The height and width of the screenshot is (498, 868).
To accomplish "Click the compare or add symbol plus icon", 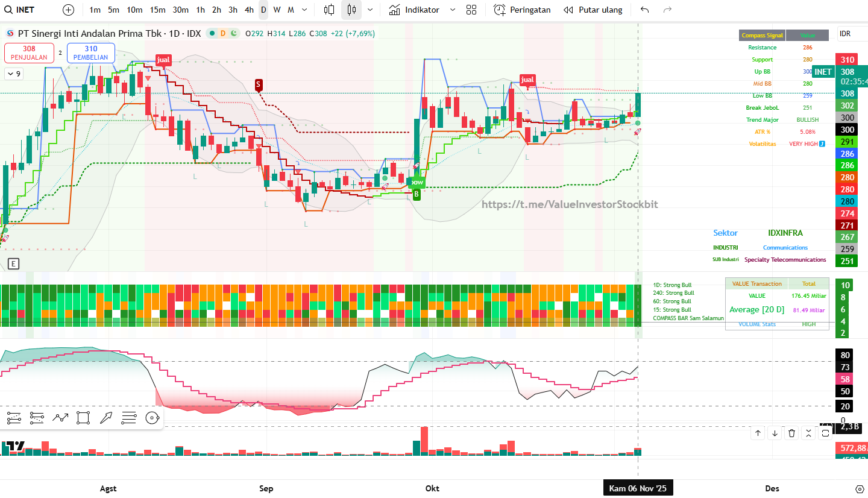I will coord(68,10).
